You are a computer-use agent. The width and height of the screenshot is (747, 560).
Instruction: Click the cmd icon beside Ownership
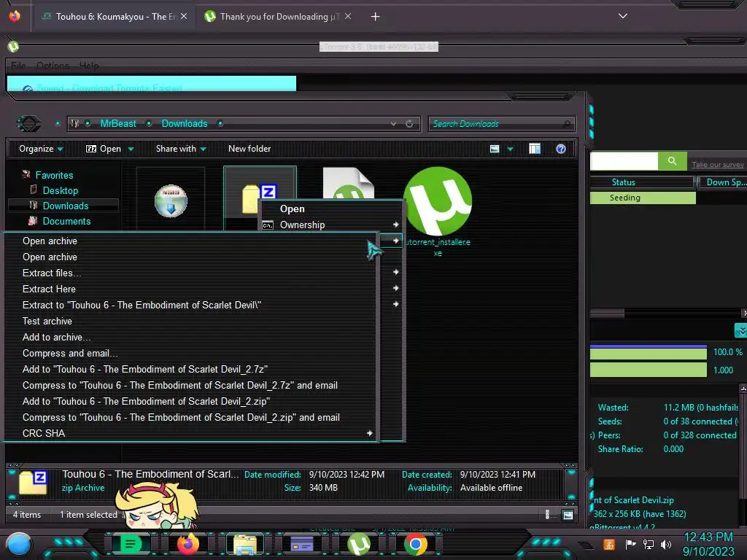coord(268,225)
